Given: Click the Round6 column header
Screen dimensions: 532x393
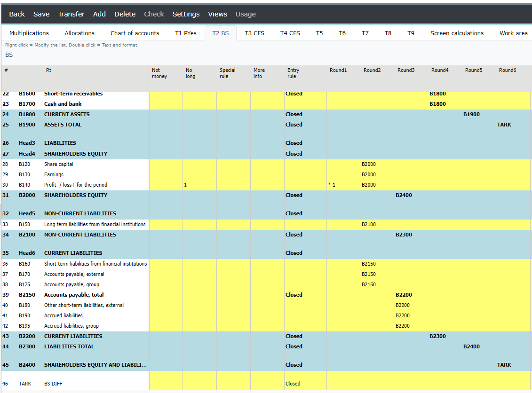Looking at the screenshot, I should [x=508, y=70].
